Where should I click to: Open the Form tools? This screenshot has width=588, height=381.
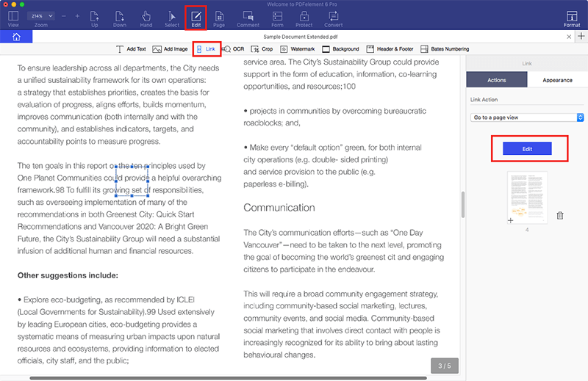pos(277,19)
